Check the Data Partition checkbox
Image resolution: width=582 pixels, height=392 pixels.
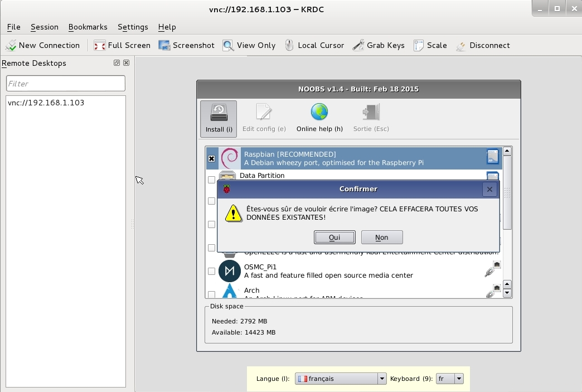212,180
